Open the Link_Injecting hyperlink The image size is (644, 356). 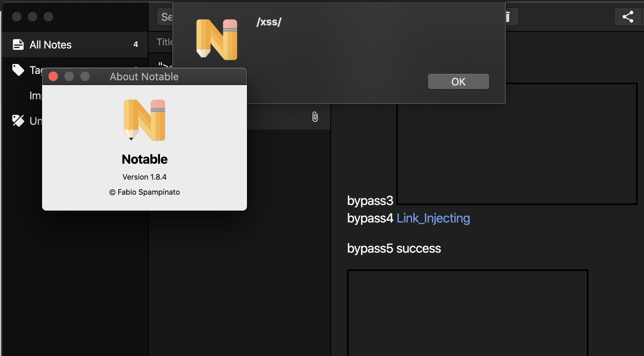[x=433, y=218]
